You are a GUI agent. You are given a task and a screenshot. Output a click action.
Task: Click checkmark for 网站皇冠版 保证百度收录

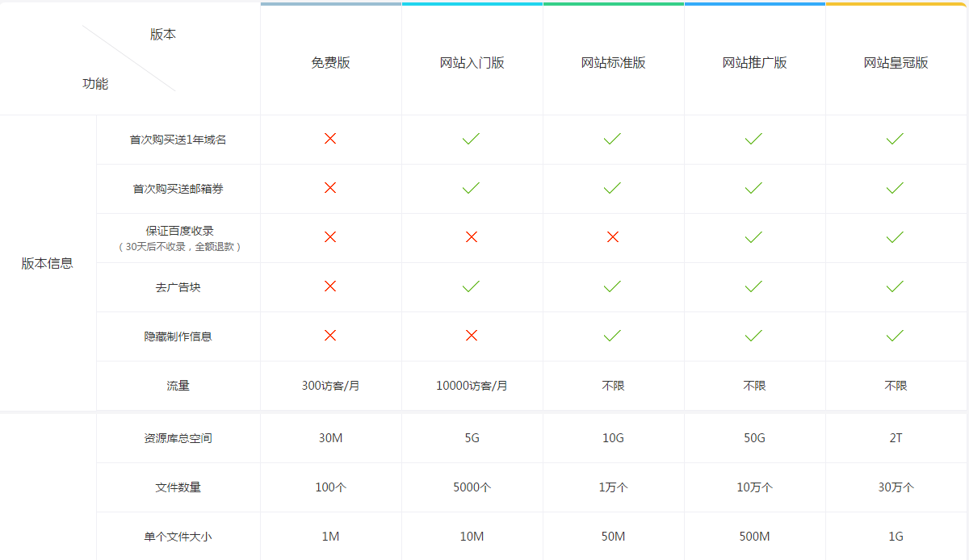(896, 237)
